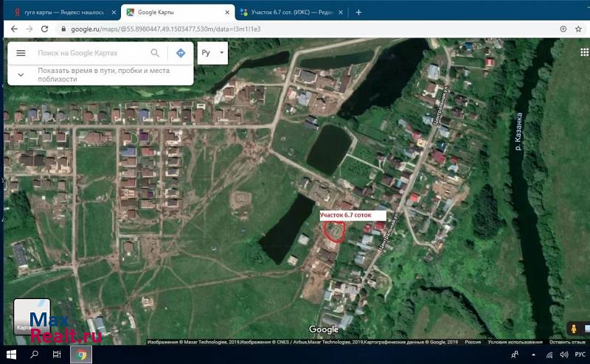Open Windows Task View in taskbar
The image size is (590, 364).
[57, 354]
